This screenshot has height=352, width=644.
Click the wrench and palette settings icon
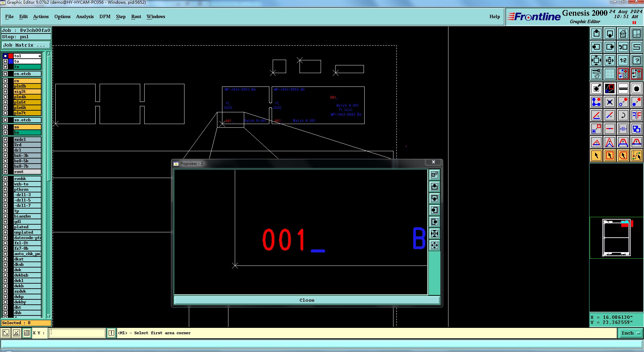coord(596,74)
